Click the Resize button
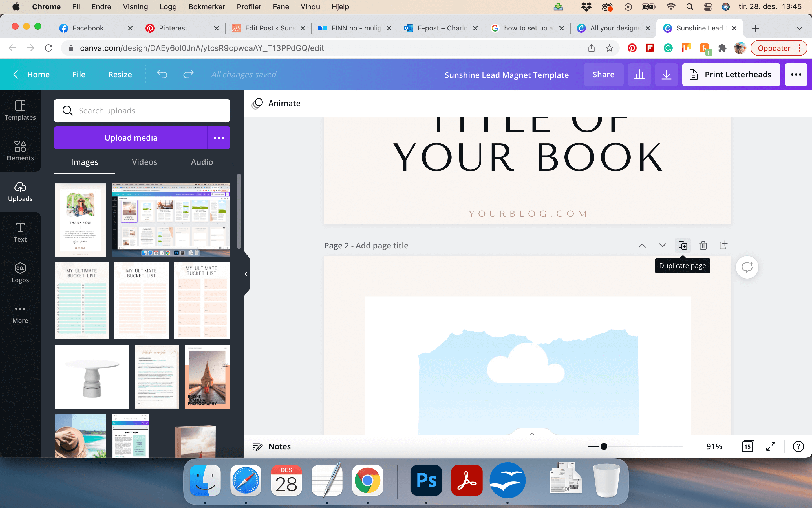This screenshot has height=508, width=812. coord(120,75)
